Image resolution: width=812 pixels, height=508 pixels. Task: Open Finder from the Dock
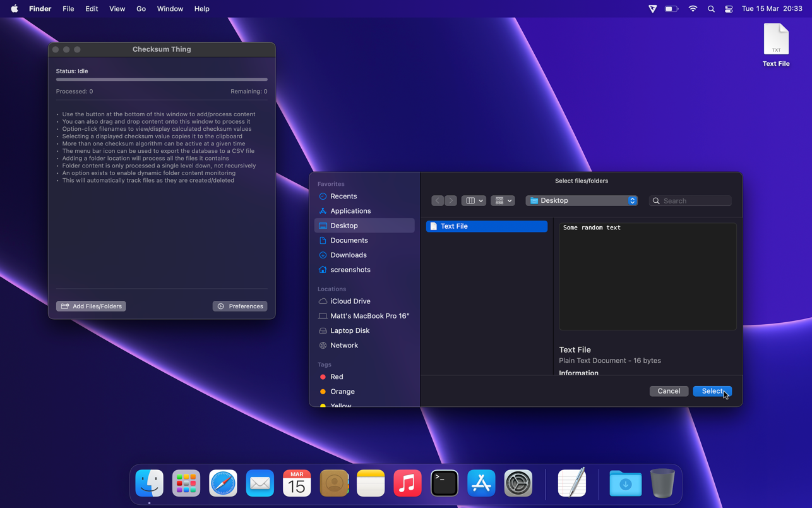coord(150,483)
